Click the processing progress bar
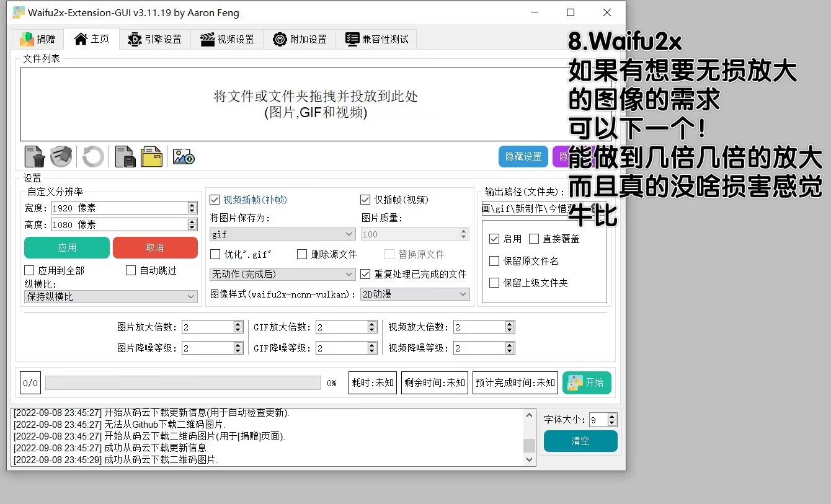Viewport: 831px width, 504px height. point(183,383)
